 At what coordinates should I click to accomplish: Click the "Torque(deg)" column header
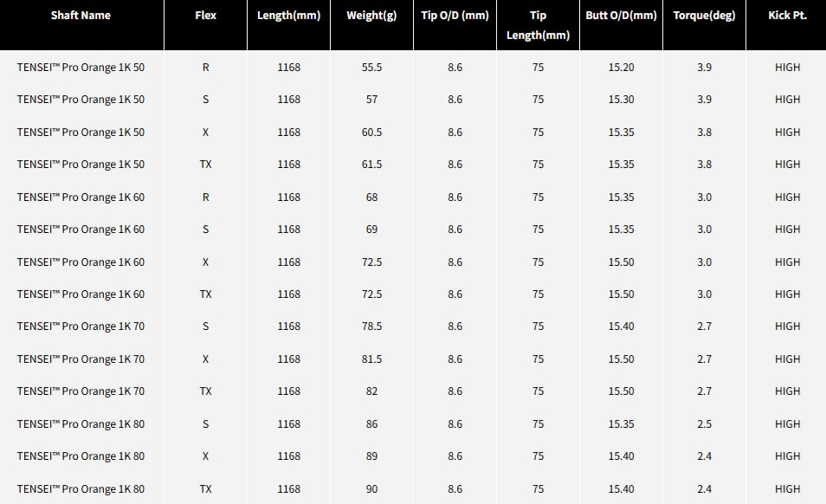coord(704,16)
